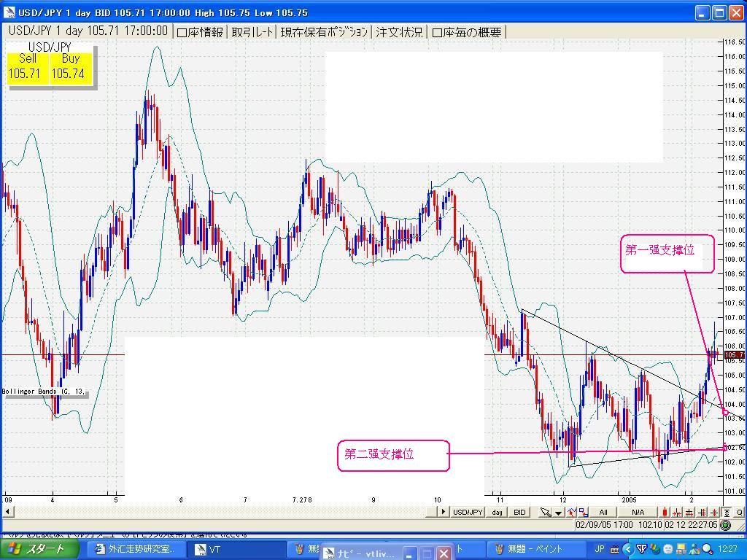Open the スタート menu button

(x=39, y=549)
